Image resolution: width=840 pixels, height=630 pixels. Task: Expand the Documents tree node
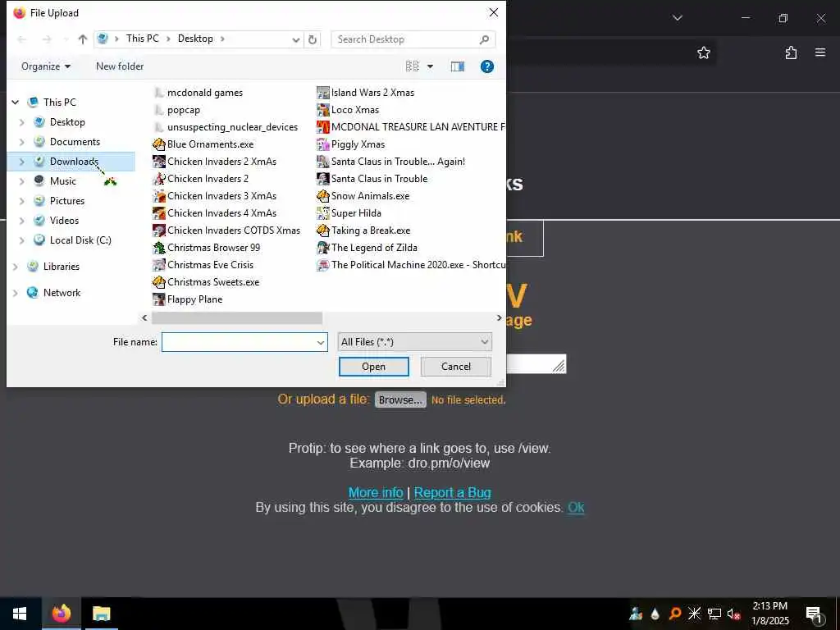[x=21, y=142]
